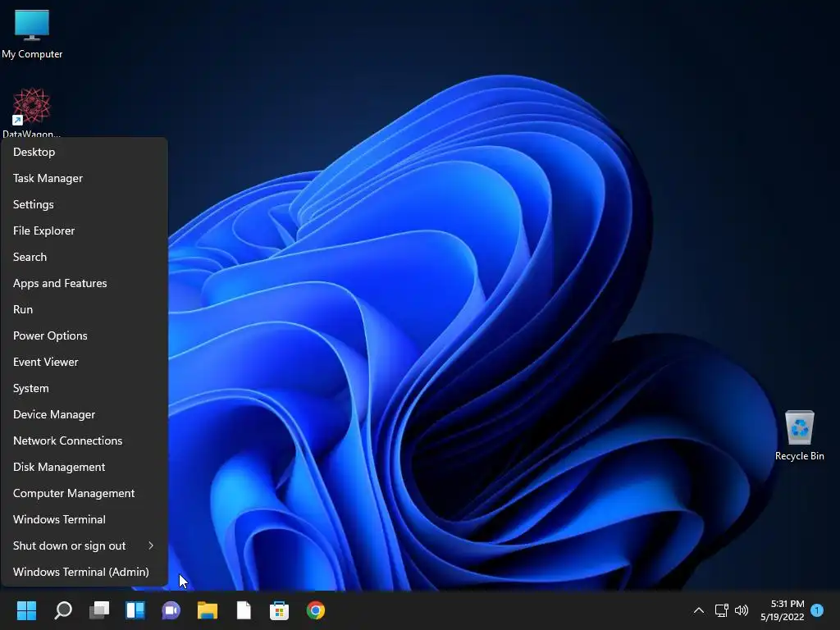Launch Windows Terminal (Admin)

click(84, 572)
